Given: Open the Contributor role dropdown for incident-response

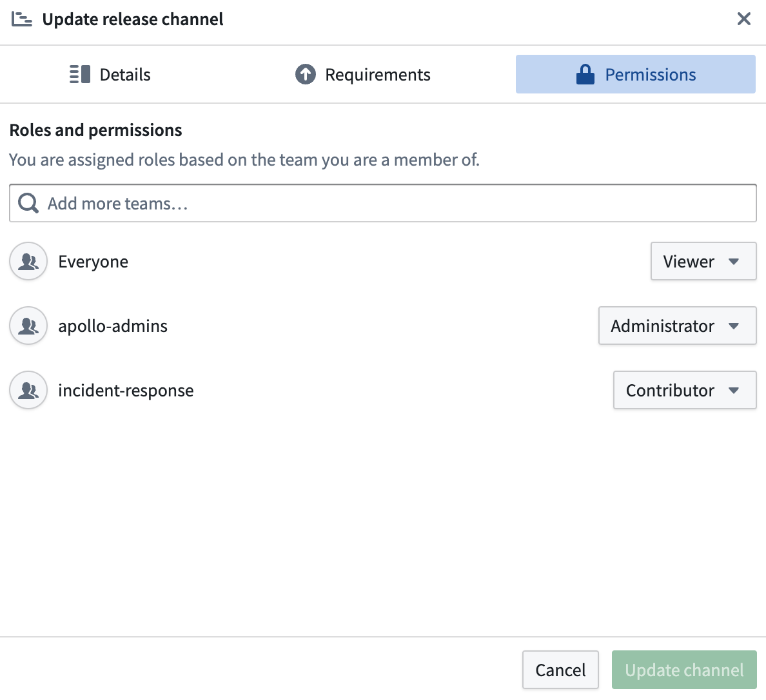Looking at the screenshot, I should point(685,391).
